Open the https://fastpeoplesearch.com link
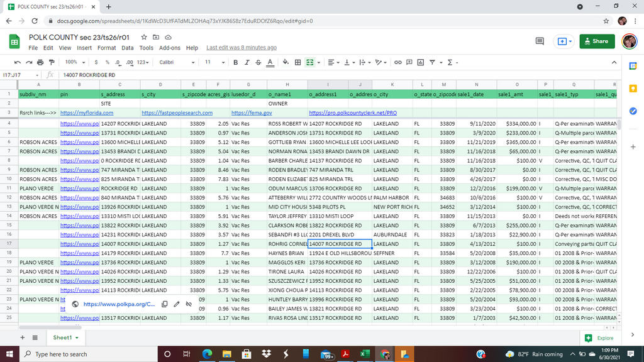This screenshot has height=362, width=644. 177,113
